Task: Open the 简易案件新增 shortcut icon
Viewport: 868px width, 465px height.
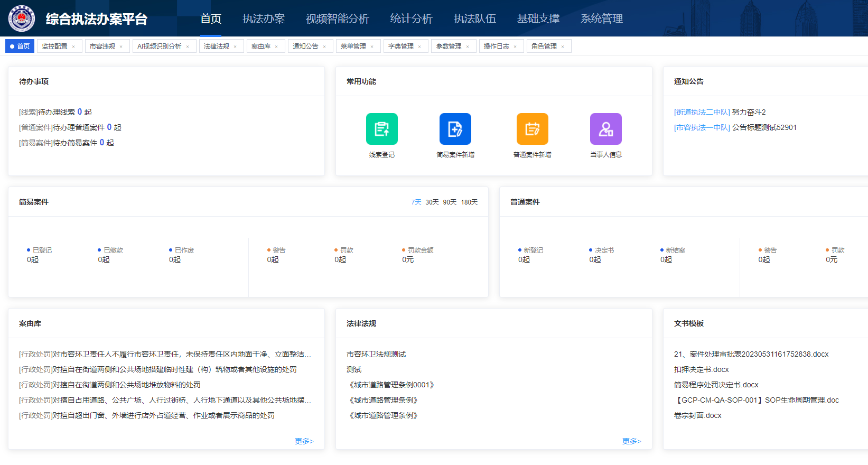Action: click(455, 129)
